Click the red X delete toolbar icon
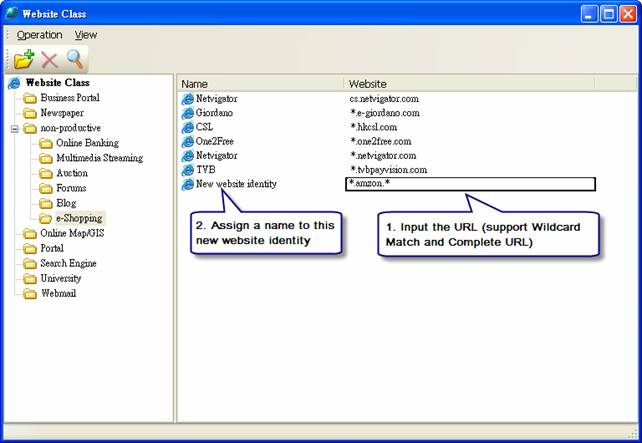The height and width of the screenshot is (443, 642). (49, 60)
